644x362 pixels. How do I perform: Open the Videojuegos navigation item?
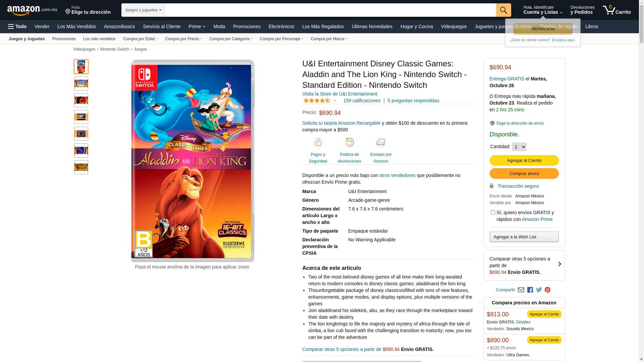[x=453, y=26]
